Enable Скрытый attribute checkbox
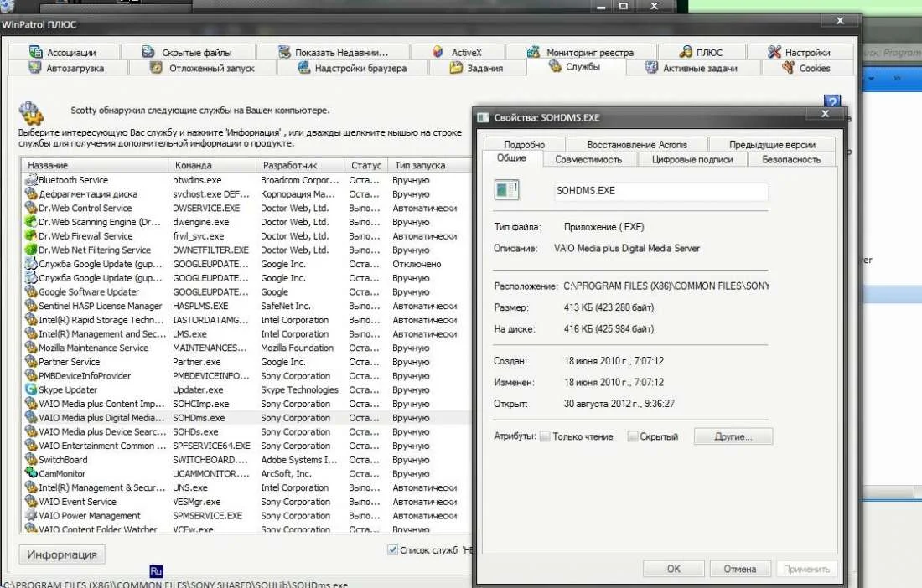The image size is (922, 588). (633, 436)
